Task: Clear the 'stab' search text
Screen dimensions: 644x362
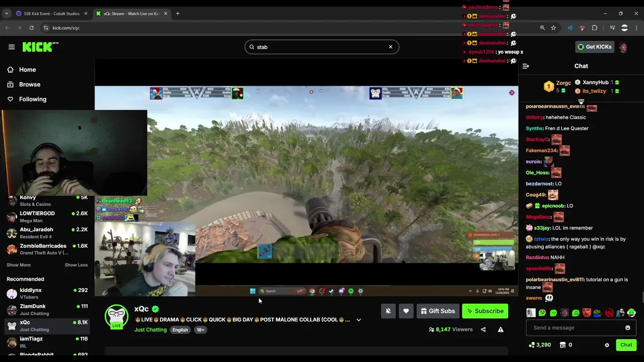Action: (390, 47)
